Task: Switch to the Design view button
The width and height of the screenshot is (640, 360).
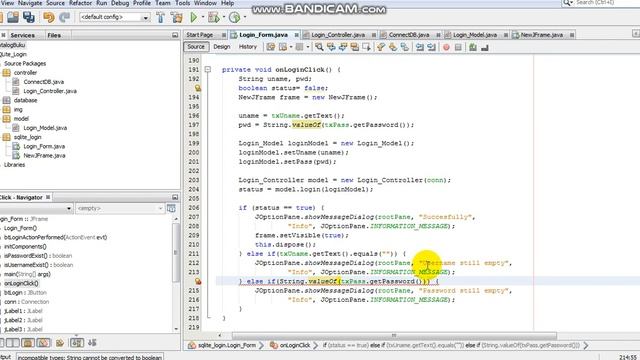Action: coord(222,47)
